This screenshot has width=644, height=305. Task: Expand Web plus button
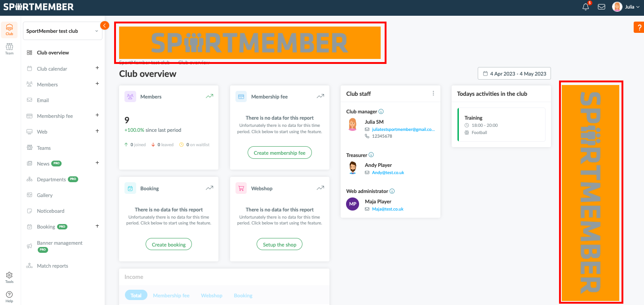pos(97,131)
